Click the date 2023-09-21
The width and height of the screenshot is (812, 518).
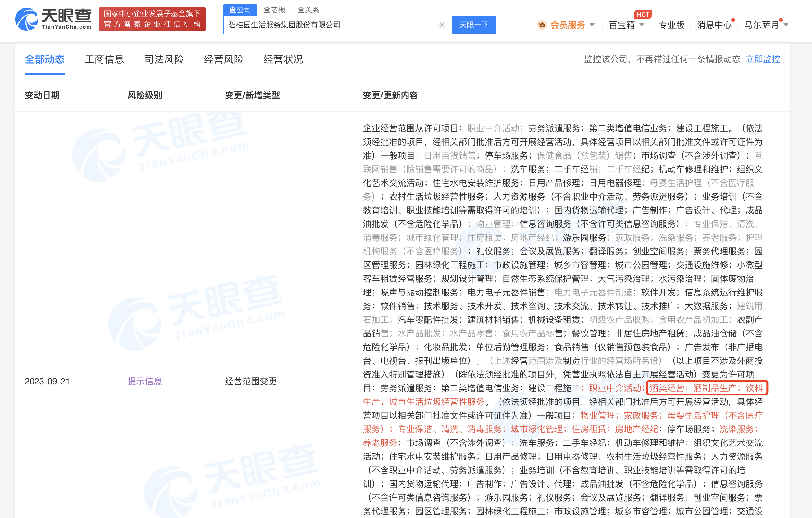(x=47, y=381)
